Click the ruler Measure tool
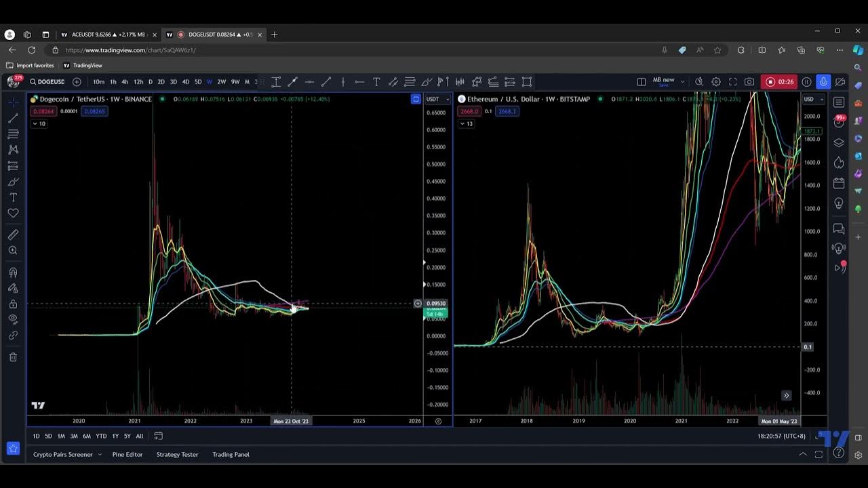 point(13,235)
